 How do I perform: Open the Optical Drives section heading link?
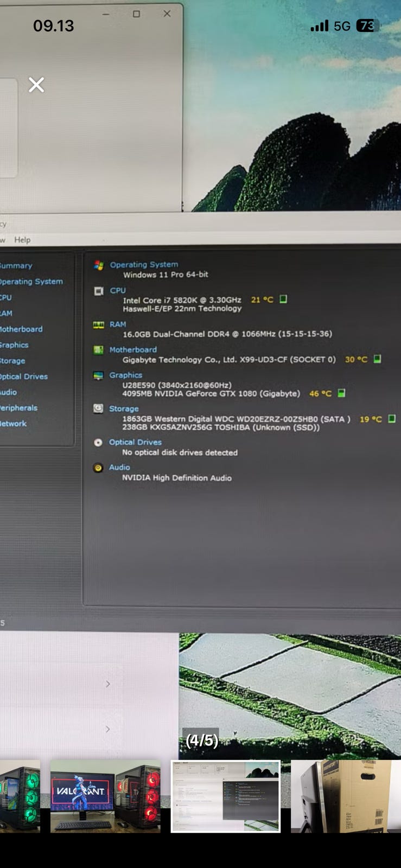pyautogui.click(x=135, y=442)
